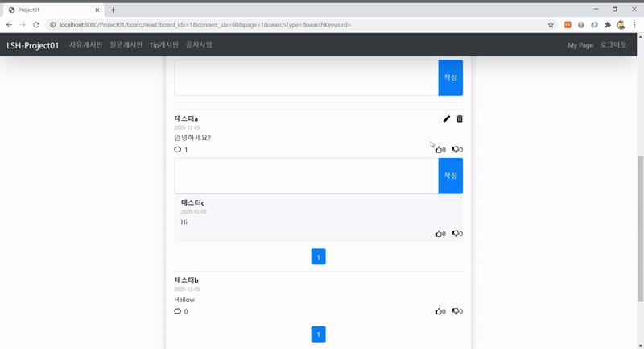Like 테스터b's Hellow comment
The height and width of the screenshot is (349, 644).
[440, 311]
